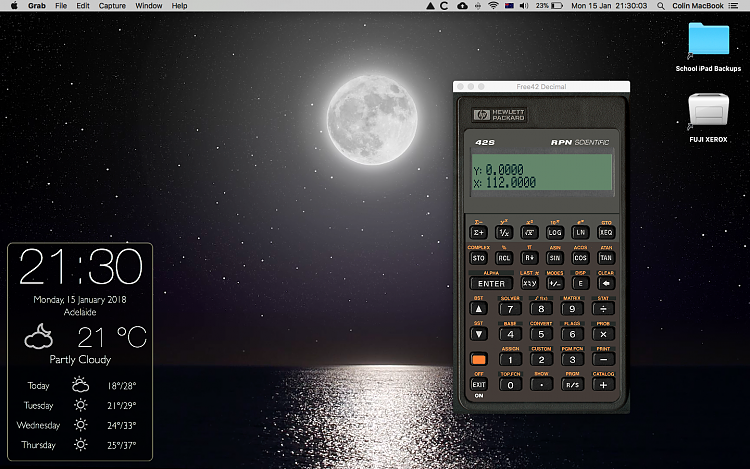
Task: Click the TAN key
Action: (x=606, y=258)
